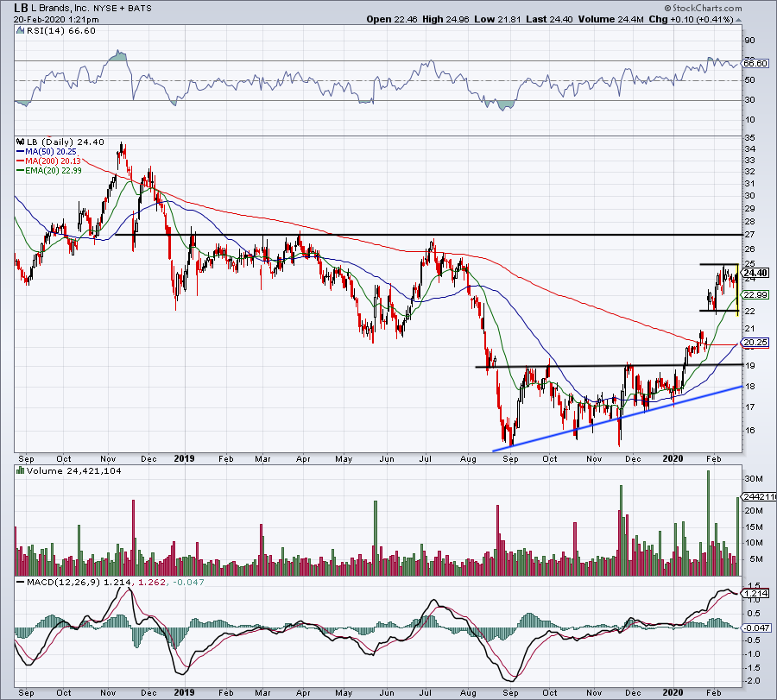Click the 22.99 EMA tag on price axis

(x=755, y=295)
